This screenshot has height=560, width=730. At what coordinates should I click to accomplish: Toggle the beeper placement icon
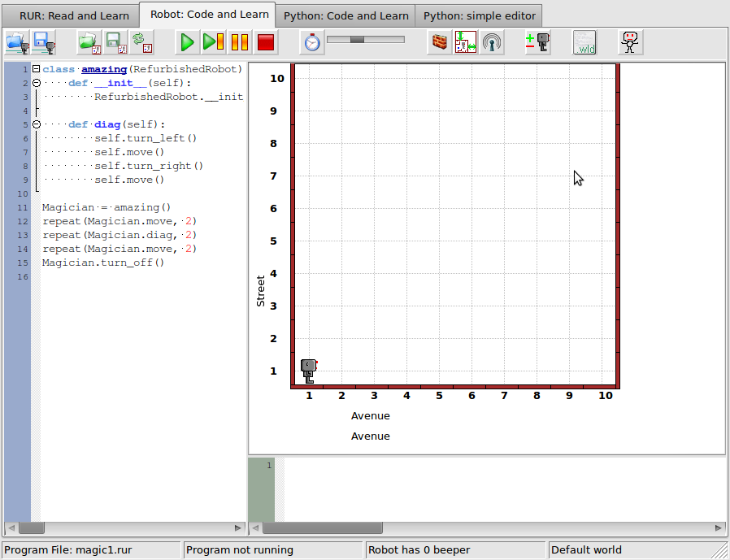492,42
